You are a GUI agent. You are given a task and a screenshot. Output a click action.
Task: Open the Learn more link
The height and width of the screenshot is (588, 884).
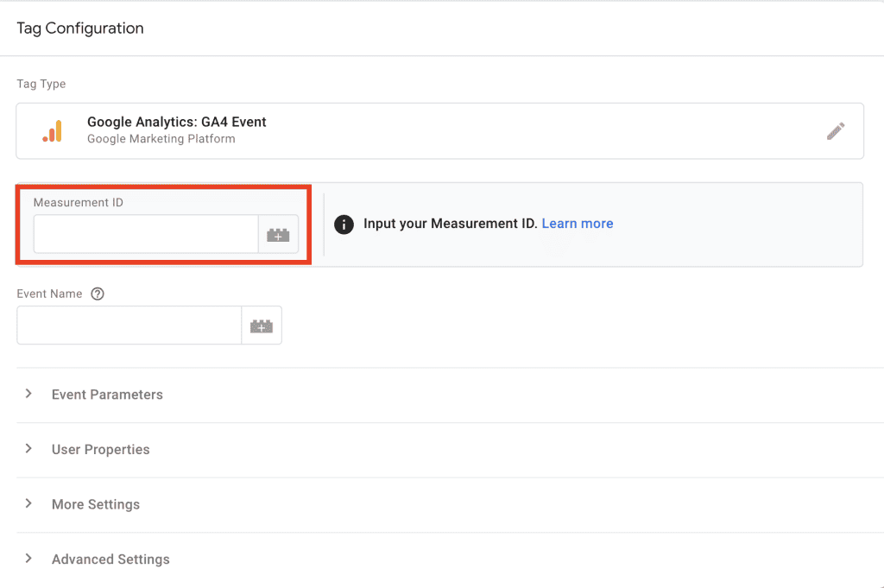pos(577,223)
